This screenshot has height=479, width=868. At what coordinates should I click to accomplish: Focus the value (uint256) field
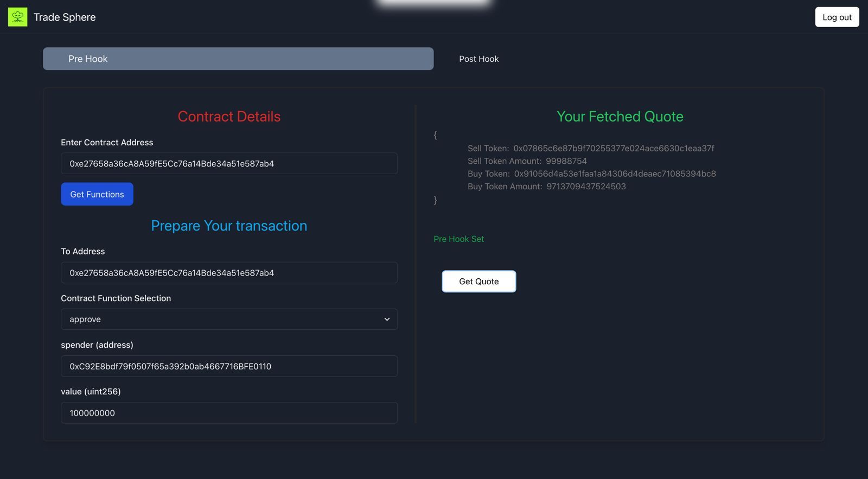pyautogui.click(x=229, y=413)
